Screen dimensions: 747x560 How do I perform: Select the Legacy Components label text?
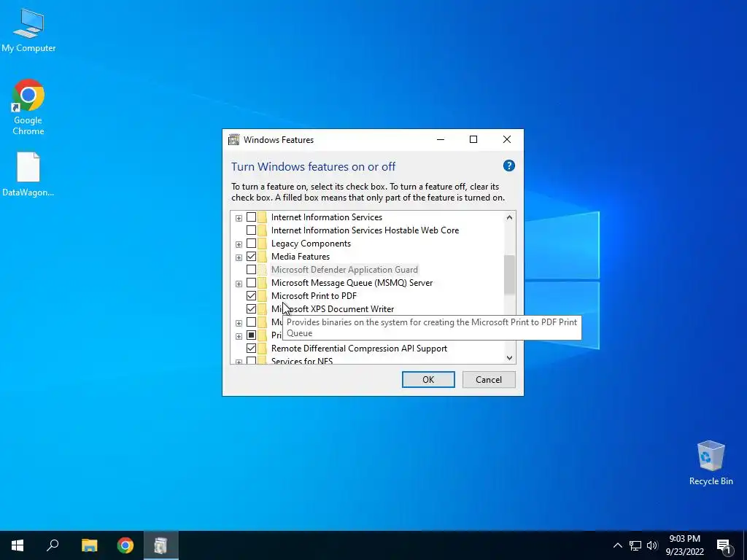(x=311, y=244)
